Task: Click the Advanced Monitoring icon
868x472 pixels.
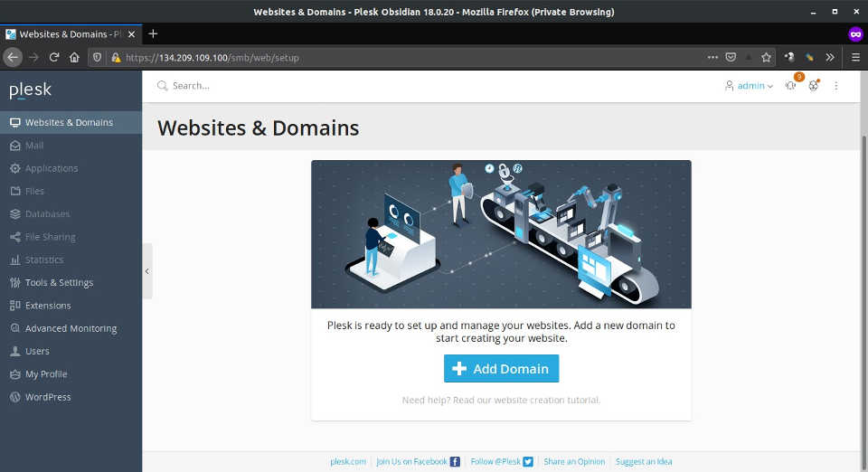Action: 15,328
